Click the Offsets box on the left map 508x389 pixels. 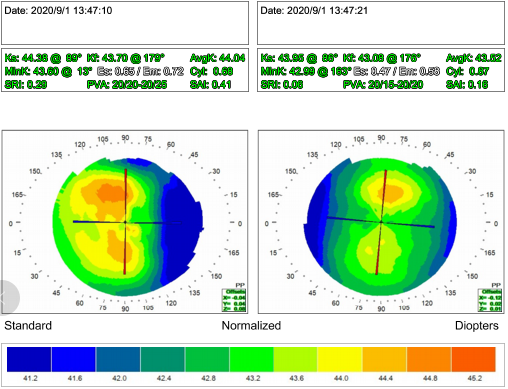pyautogui.click(x=234, y=300)
